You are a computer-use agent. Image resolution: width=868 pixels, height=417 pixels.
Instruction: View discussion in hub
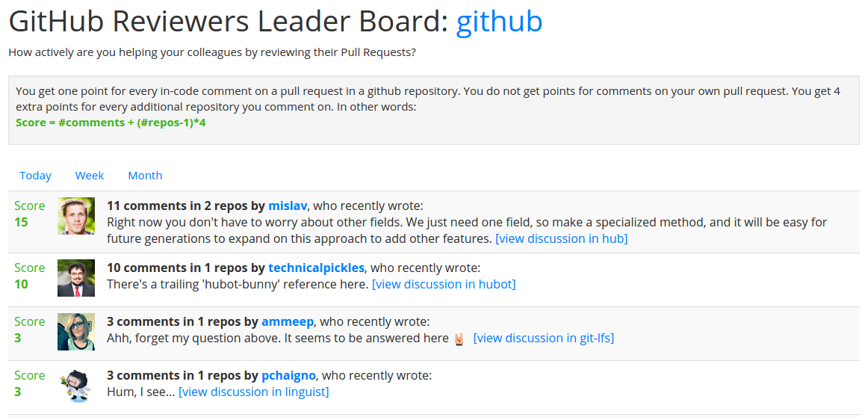pos(561,238)
